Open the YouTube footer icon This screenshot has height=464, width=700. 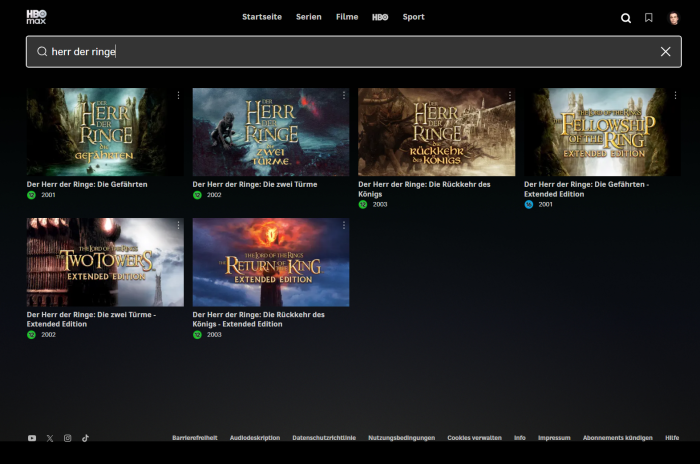tap(32, 438)
